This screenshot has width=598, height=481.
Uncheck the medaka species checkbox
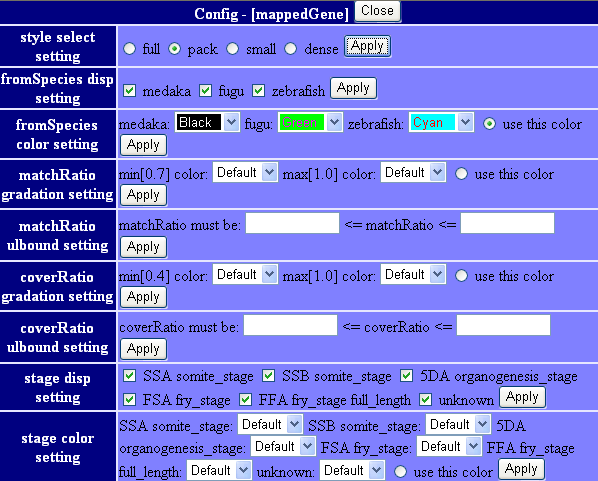tap(129, 90)
